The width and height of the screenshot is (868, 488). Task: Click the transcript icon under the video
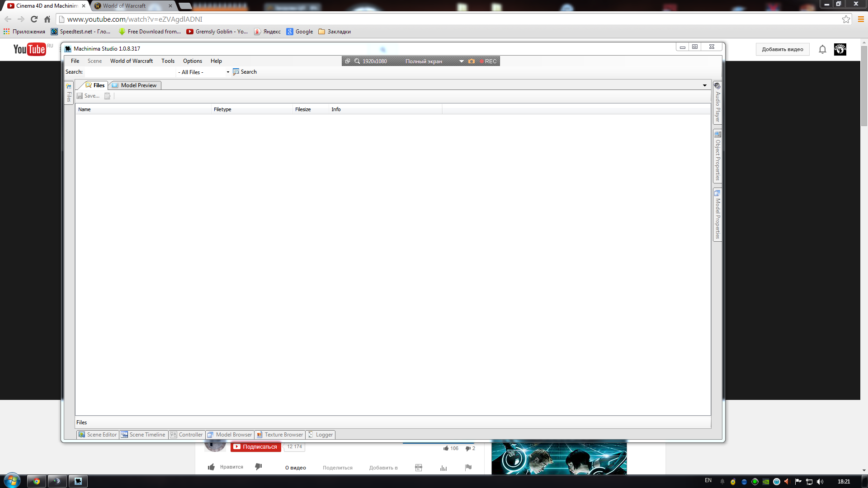(x=419, y=468)
